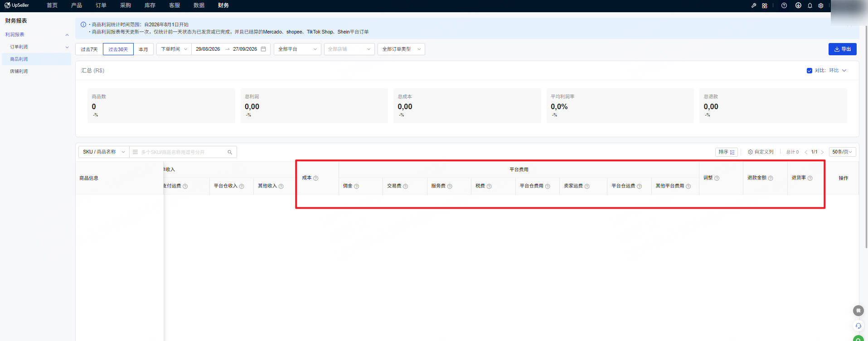The image size is (868, 341).
Task: Open the 50条/页 page size dropdown
Action: [842, 152]
